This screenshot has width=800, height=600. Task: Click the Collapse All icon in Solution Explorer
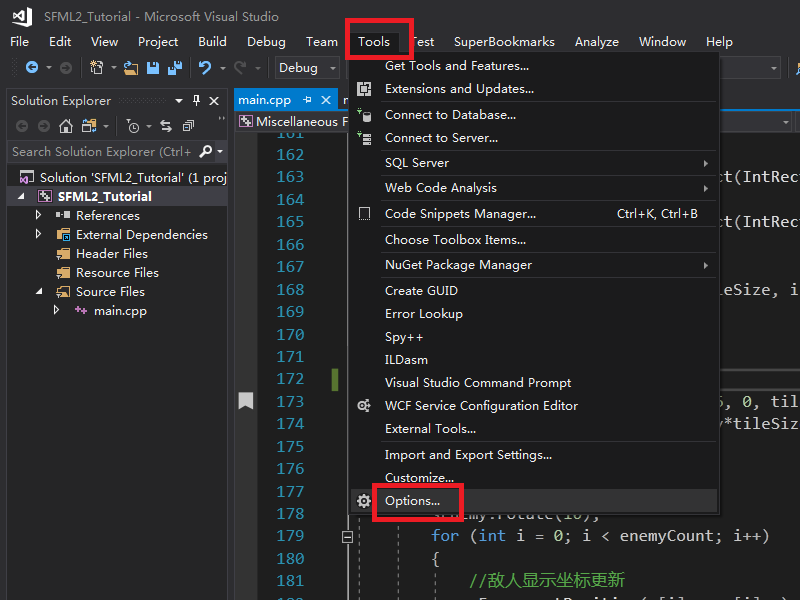click(x=188, y=126)
